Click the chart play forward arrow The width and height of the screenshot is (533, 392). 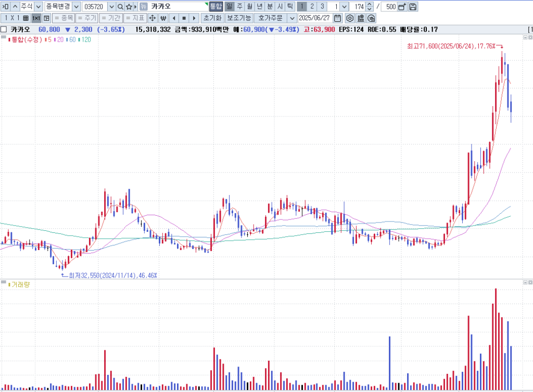(x=194, y=18)
